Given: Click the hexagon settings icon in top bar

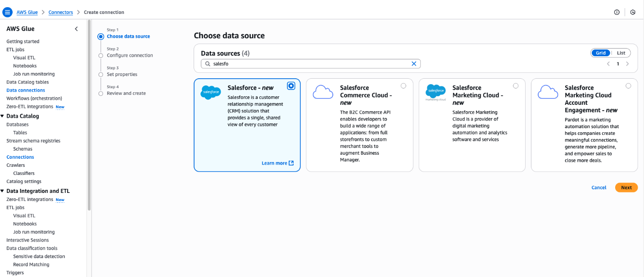Looking at the screenshot, I should tap(633, 12).
